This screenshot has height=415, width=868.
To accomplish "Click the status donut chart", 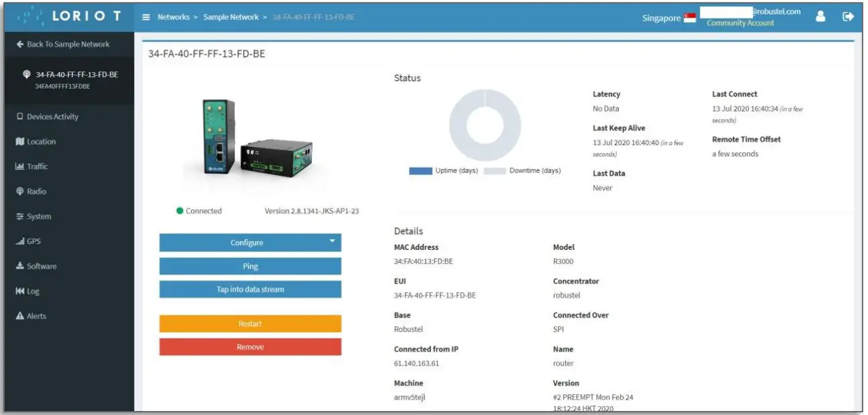I will pos(485,125).
